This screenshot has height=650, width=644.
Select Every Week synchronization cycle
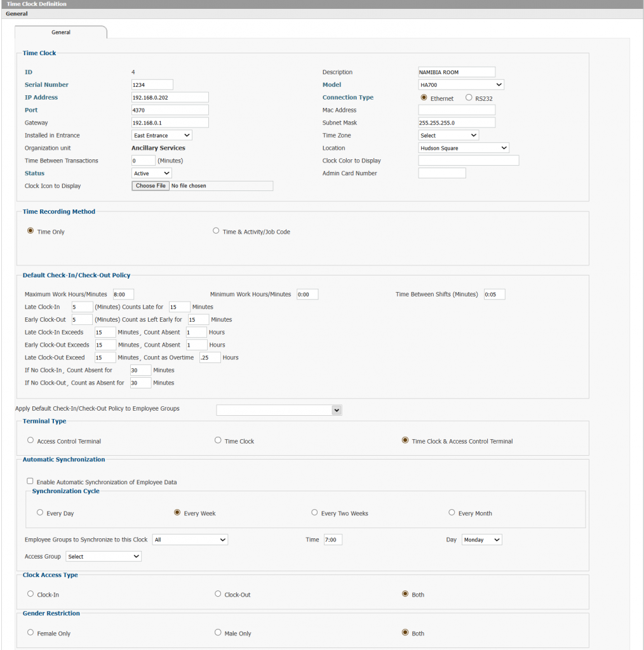click(177, 512)
